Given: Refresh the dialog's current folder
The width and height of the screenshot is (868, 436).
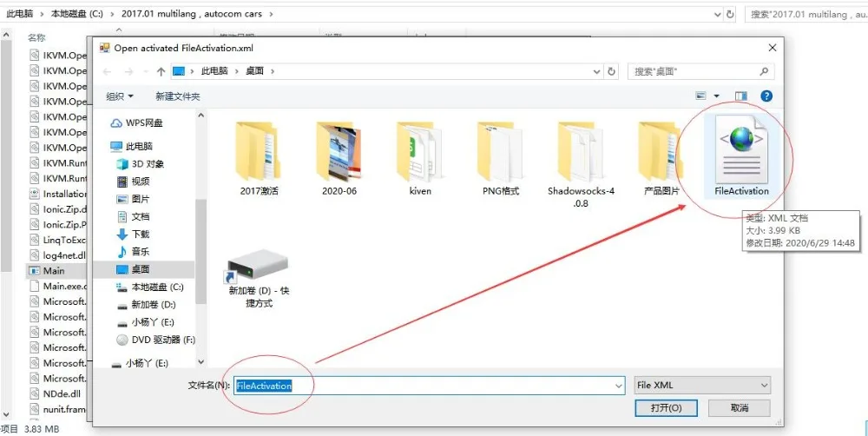Looking at the screenshot, I should 611,71.
